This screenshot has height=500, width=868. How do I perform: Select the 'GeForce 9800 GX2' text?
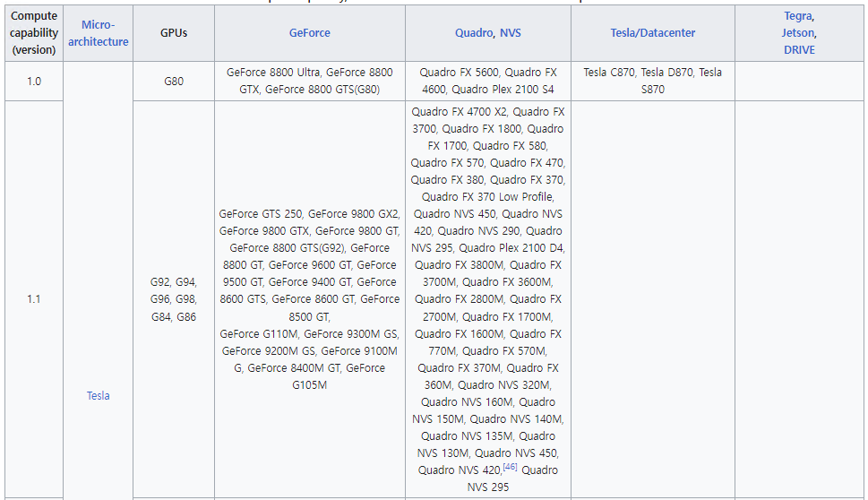[x=353, y=214]
